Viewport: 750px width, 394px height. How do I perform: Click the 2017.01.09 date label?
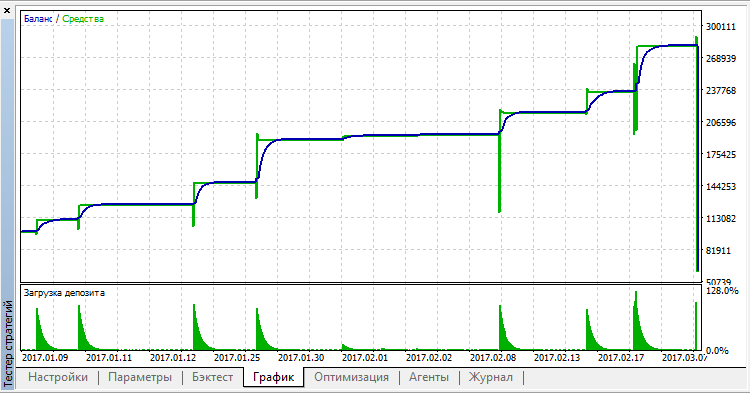click(45, 357)
